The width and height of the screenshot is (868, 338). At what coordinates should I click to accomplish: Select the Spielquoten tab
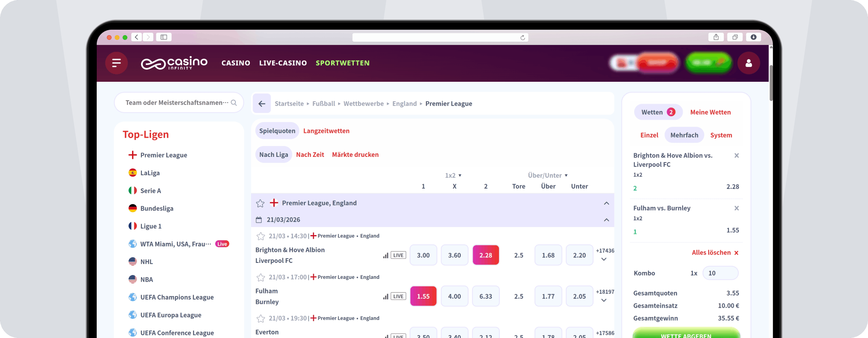tap(277, 131)
